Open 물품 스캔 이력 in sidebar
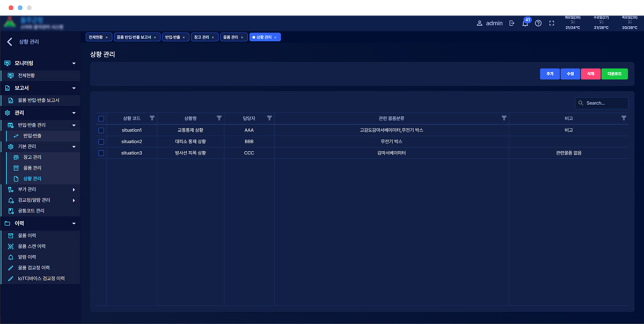The image size is (644, 324). 32,246
